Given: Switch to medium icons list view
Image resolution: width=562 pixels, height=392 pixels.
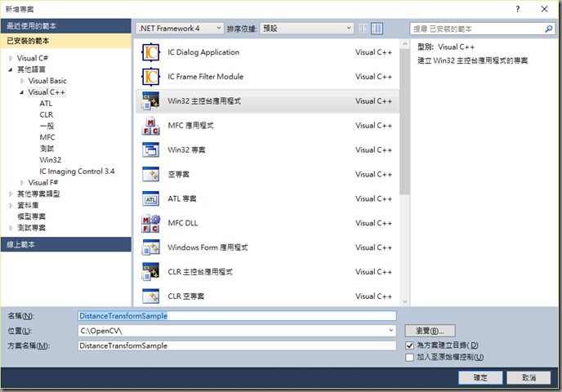Looking at the screenshot, I should tap(377, 29).
